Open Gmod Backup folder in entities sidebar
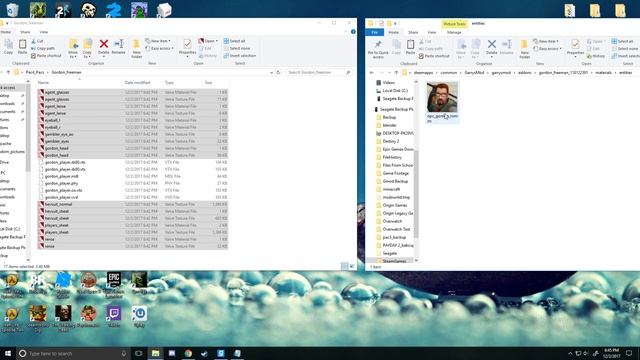The image size is (640, 360). [x=395, y=181]
